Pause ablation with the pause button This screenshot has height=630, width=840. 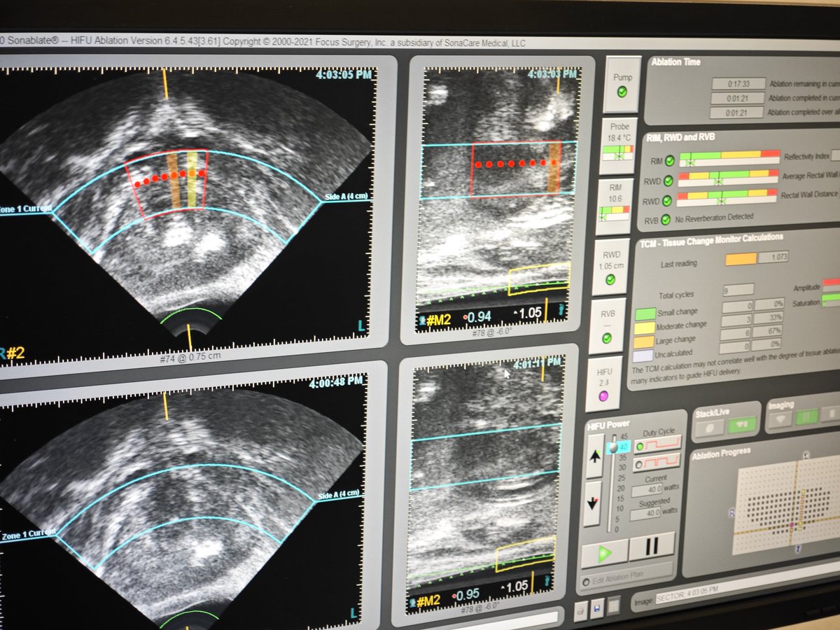651,547
